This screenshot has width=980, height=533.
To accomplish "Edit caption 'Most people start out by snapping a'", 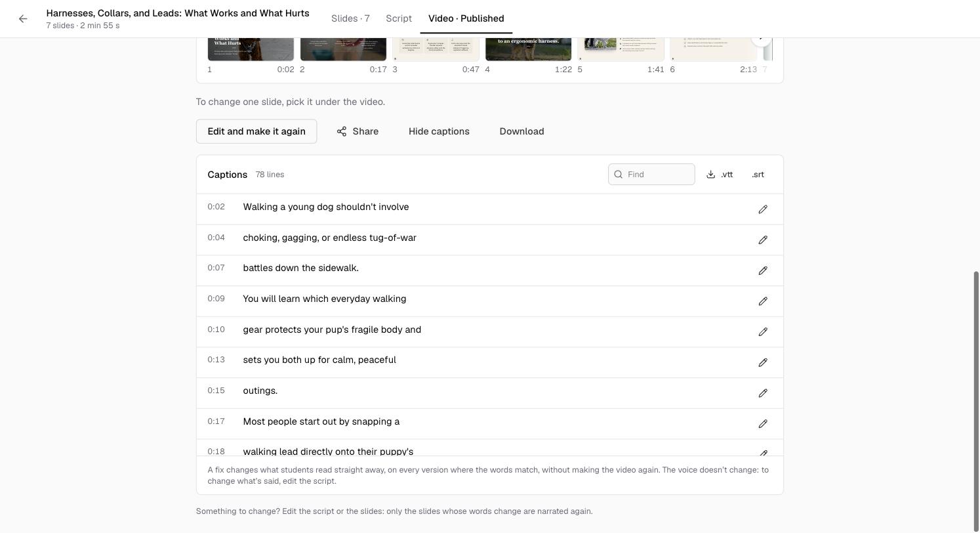I will [x=763, y=424].
